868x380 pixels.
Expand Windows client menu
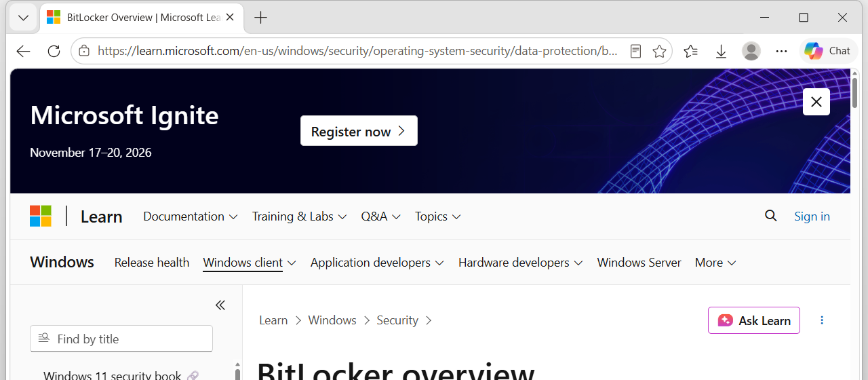250,263
